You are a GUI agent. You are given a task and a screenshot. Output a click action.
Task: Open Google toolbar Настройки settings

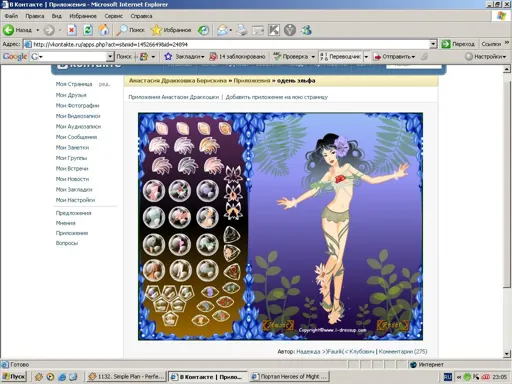[x=486, y=57]
